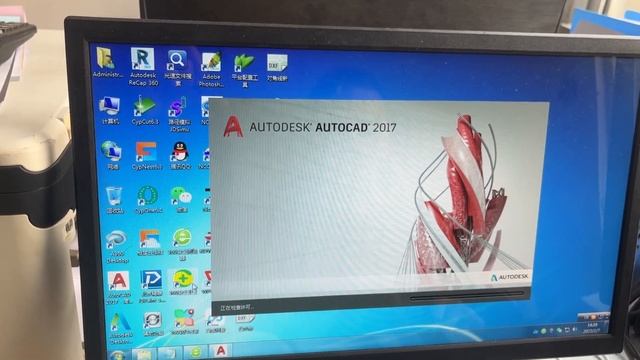The height and width of the screenshot is (360, 640).
Task: Launch the purple S JDSimu shortcut
Action: click(x=179, y=114)
